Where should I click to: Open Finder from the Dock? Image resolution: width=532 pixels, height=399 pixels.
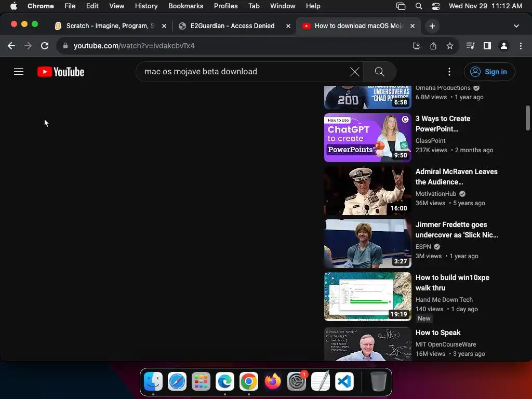[x=153, y=381]
